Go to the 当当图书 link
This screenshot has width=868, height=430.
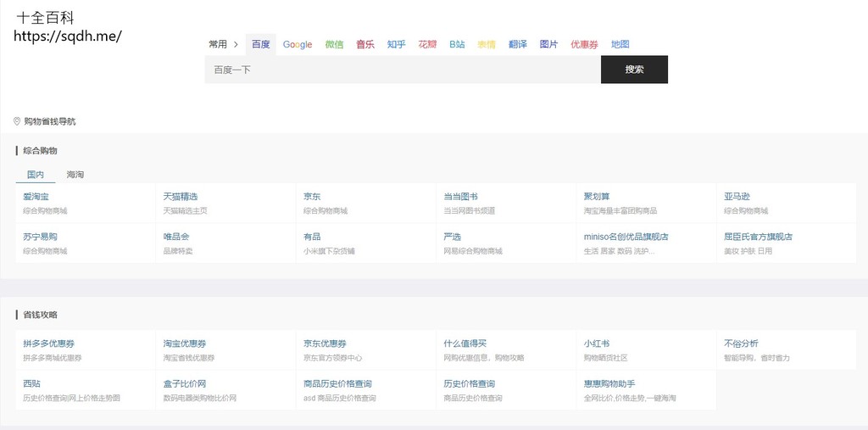click(461, 197)
